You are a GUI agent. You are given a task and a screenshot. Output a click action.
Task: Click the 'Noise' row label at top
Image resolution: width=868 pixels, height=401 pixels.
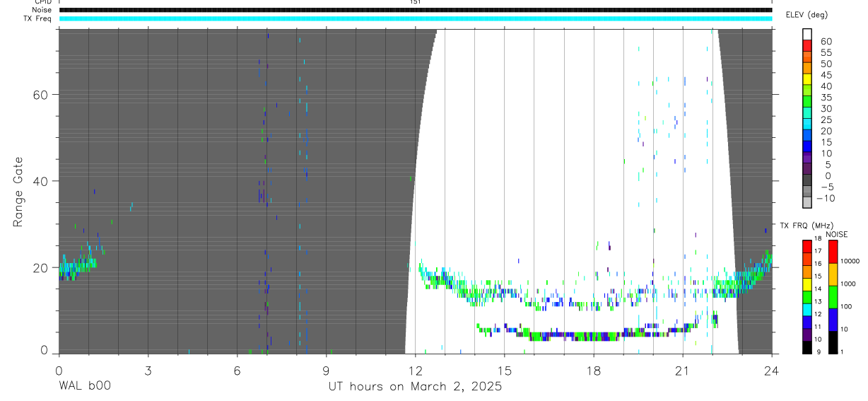(x=42, y=10)
